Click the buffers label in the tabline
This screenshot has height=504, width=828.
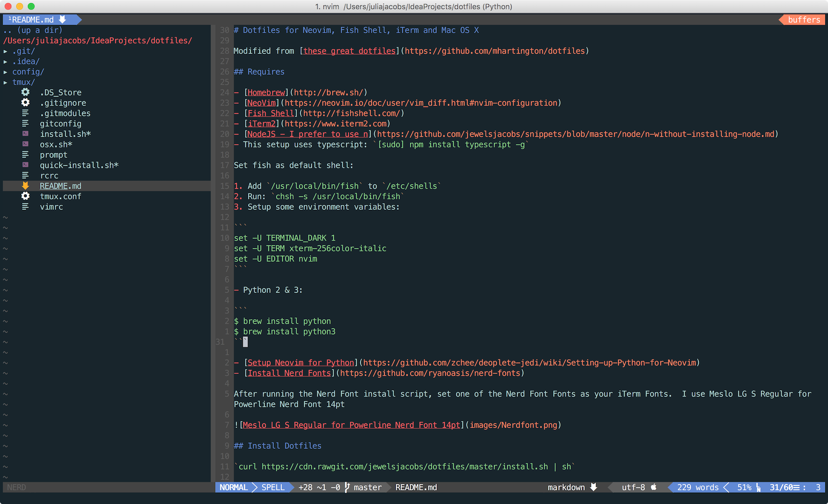804,20
